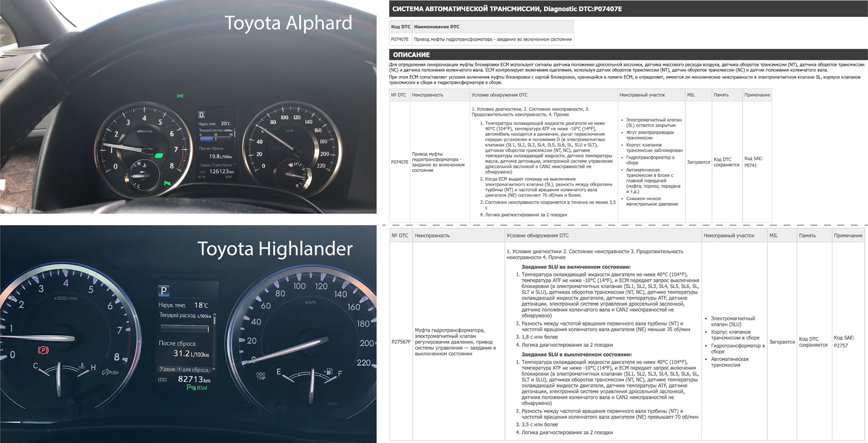Click the "Код DTC" column header
Viewport: 868px width, 443px height.
[x=401, y=27]
